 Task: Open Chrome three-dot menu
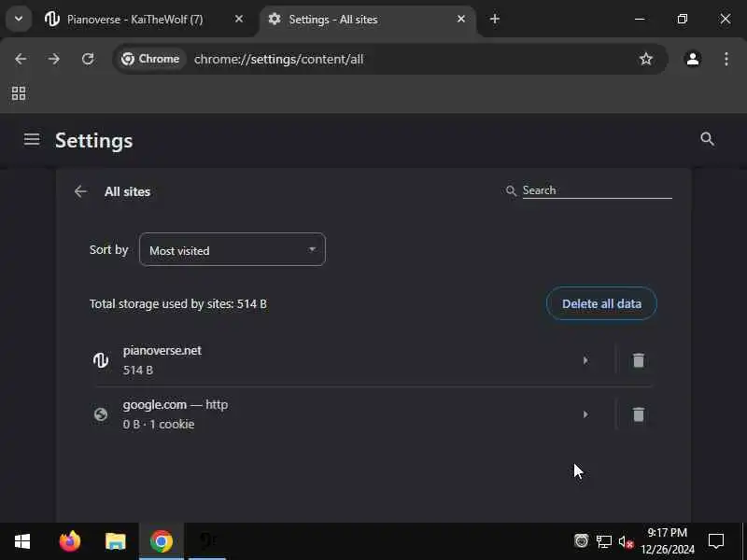tap(726, 59)
